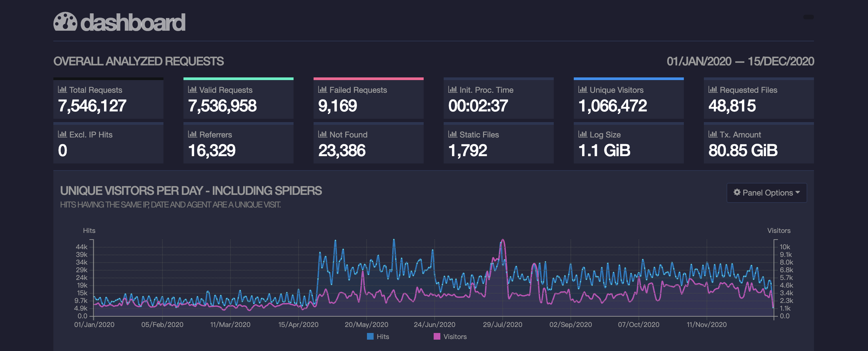Screen dimensions: 868x351
Task: Click the chart icon next to Unique Visitors
Action: coord(582,89)
